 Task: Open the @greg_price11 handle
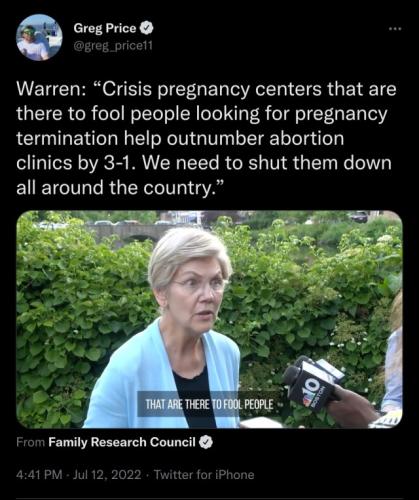[x=113, y=46]
